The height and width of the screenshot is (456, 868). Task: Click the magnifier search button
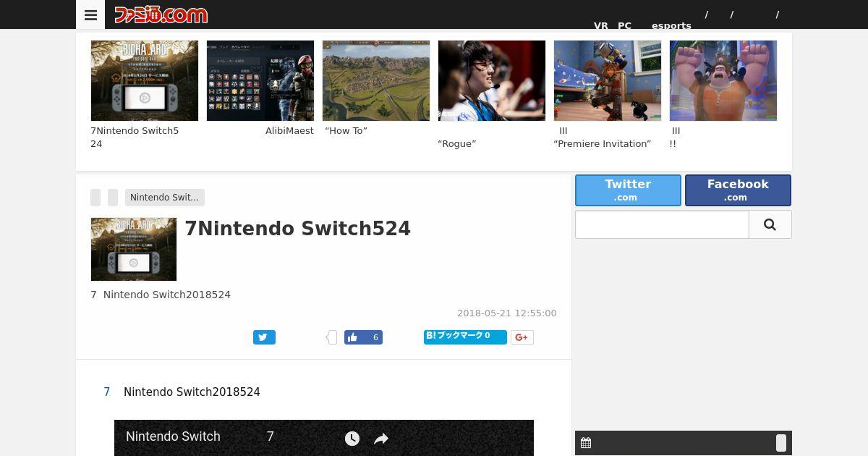[770, 224]
